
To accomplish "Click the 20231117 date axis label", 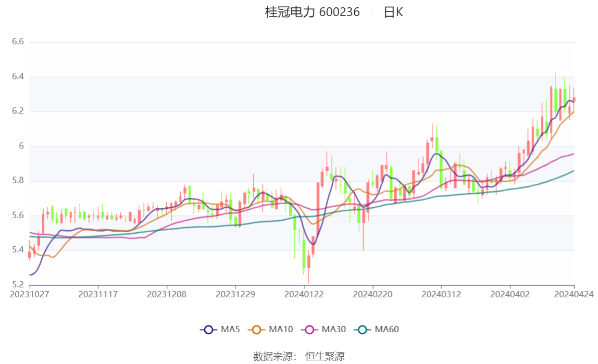I will click(98, 294).
